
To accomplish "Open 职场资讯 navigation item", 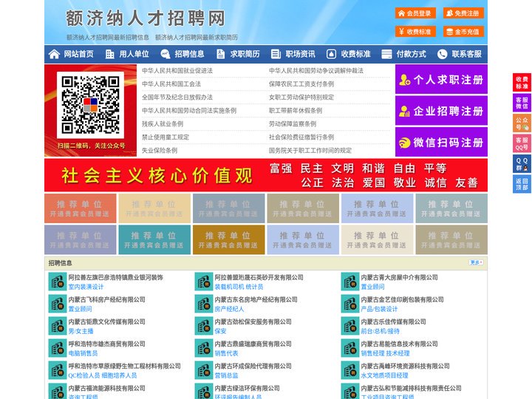I will tap(300, 54).
